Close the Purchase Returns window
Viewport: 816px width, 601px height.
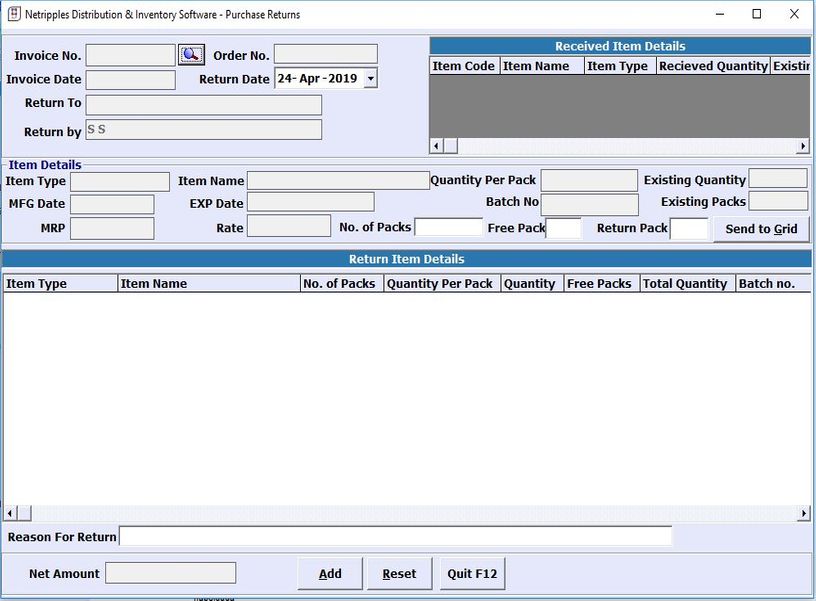[x=794, y=14]
